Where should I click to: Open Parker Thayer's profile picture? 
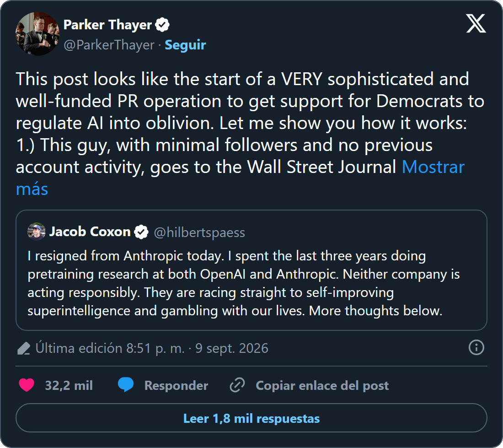click(x=37, y=34)
